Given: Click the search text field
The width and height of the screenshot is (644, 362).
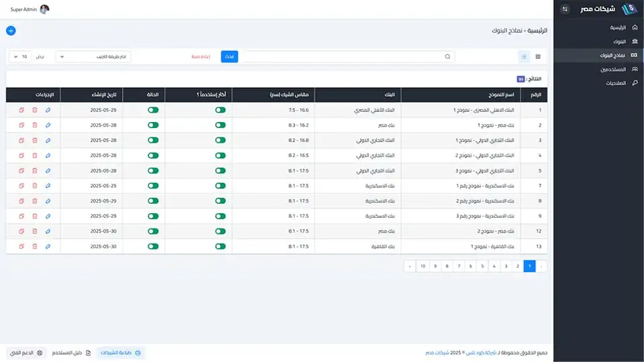Looking at the screenshot, I should (x=349, y=56).
